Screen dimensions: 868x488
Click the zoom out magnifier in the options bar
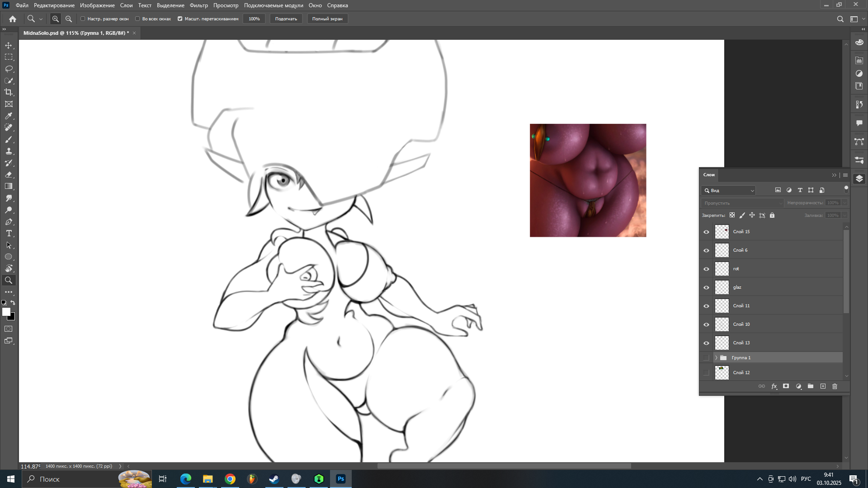(x=69, y=19)
